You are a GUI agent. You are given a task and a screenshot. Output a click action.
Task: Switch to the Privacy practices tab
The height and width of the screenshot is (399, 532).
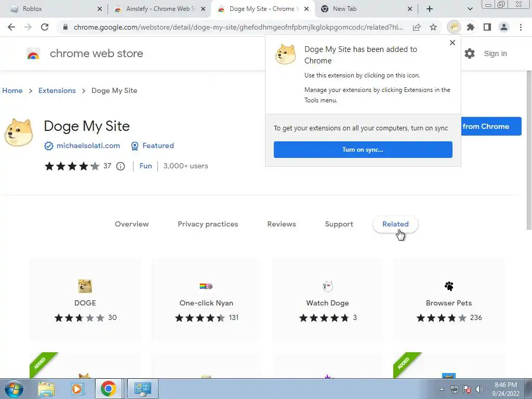[x=208, y=224]
